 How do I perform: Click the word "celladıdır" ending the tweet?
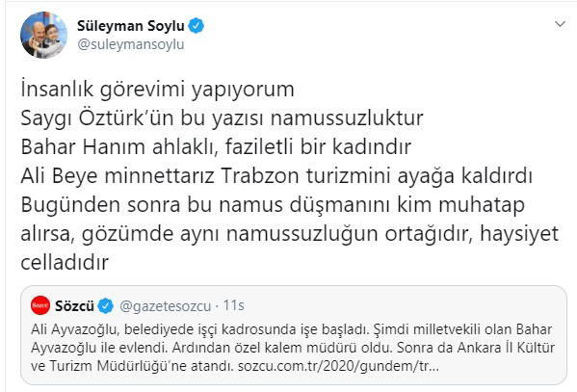point(65,262)
